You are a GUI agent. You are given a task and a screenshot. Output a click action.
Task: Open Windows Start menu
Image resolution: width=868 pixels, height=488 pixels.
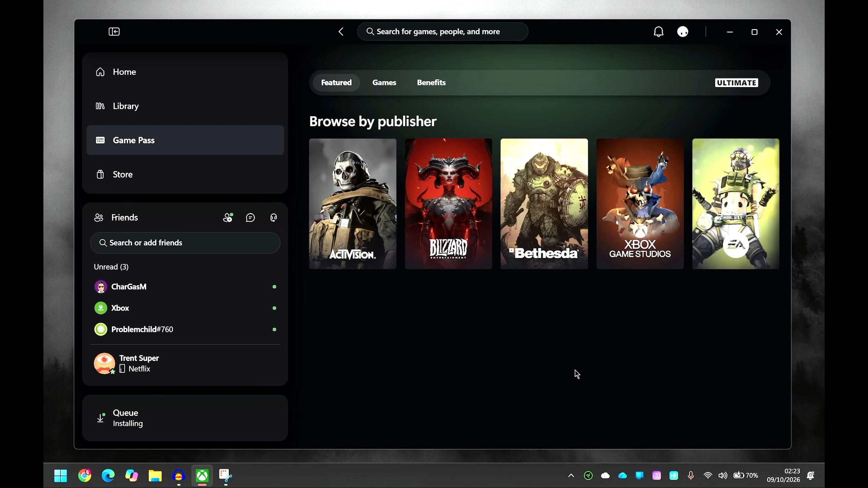point(60,476)
